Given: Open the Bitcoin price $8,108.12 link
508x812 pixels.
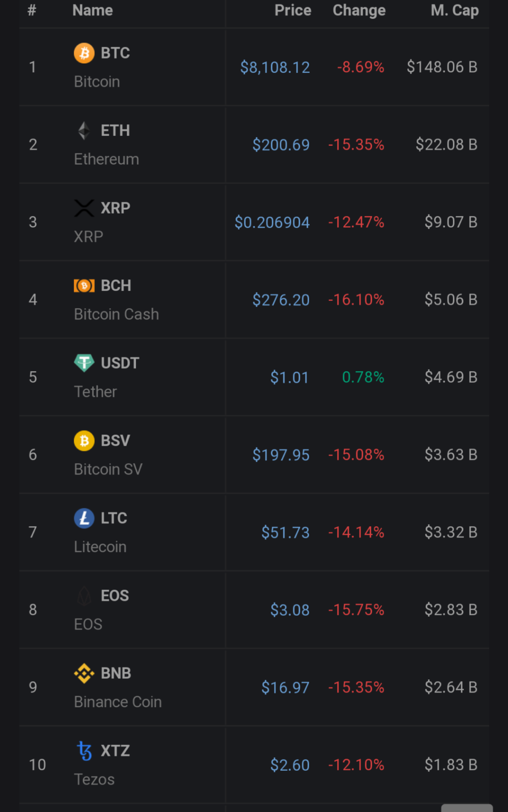Looking at the screenshot, I should [275, 67].
